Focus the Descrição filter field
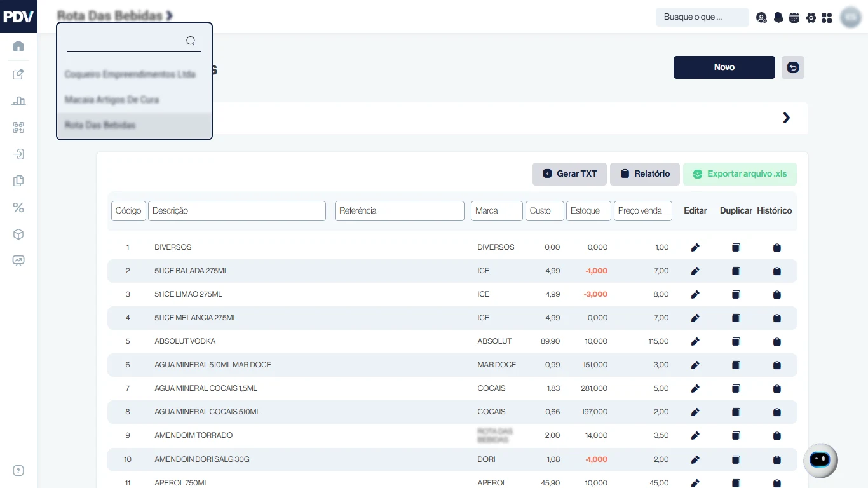 coord(237,211)
